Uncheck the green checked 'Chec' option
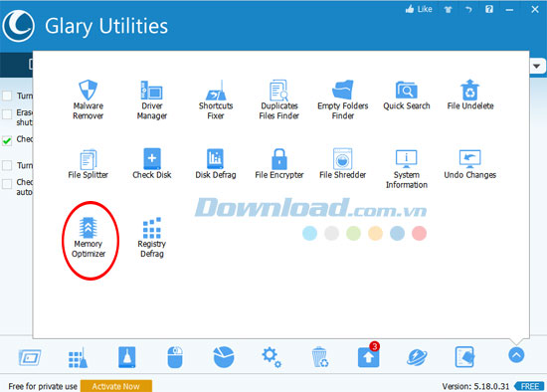This screenshot has width=547, height=392. coord(7,140)
